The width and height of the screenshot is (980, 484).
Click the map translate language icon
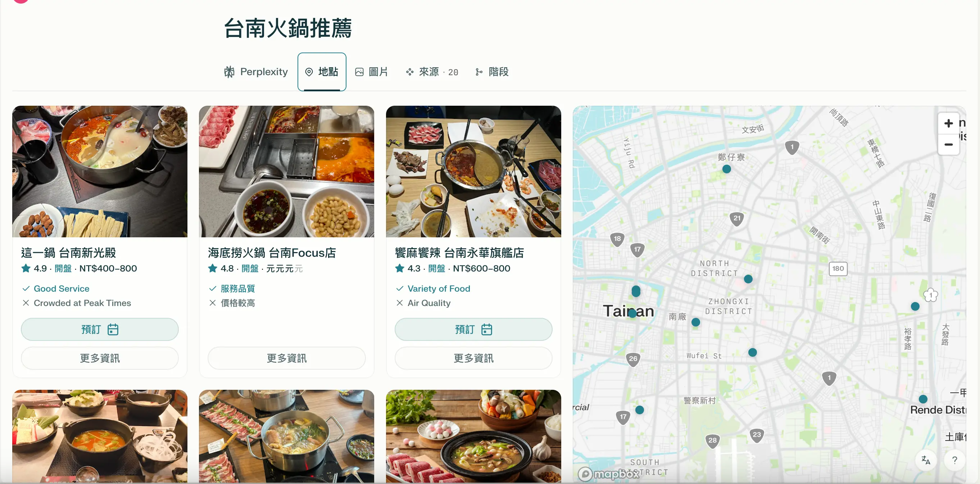[x=926, y=460]
